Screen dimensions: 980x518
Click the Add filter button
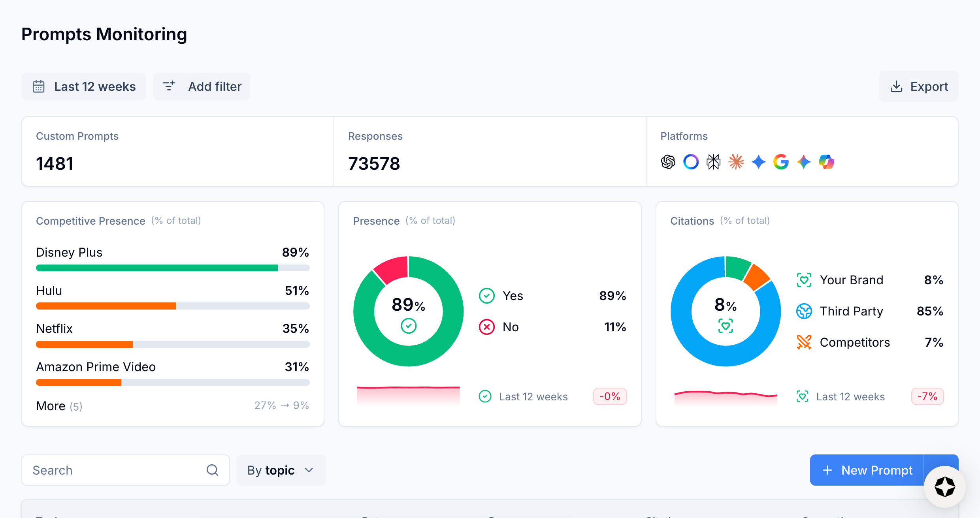click(x=202, y=86)
